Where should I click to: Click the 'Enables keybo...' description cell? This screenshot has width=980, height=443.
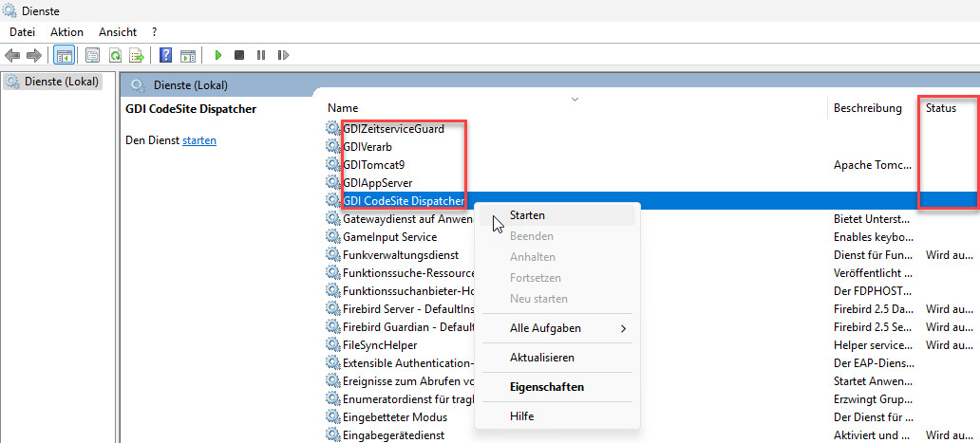[873, 237]
